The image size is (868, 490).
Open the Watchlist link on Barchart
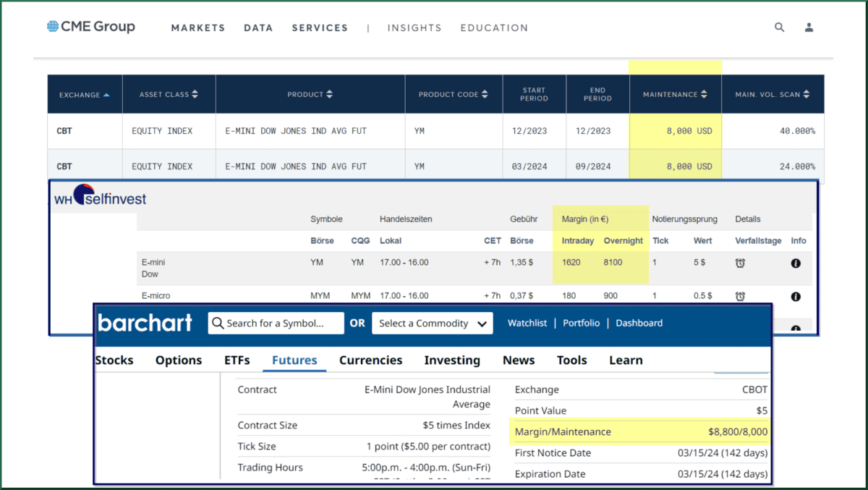coord(527,323)
